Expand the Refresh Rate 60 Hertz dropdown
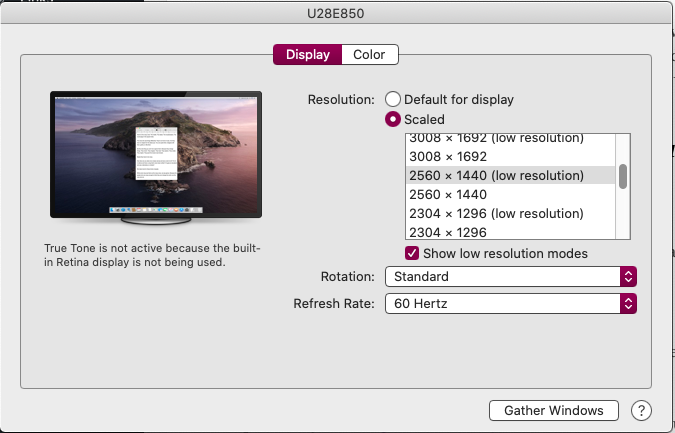The width and height of the screenshot is (675, 433). (510, 302)
